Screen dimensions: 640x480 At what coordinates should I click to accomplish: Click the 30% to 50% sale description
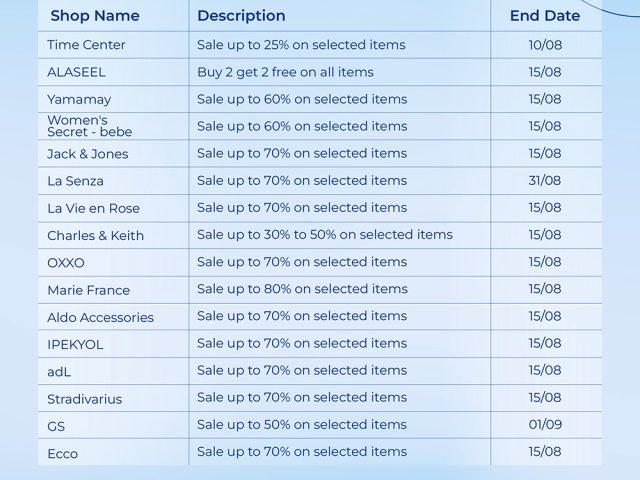click(x=324, y=235)
